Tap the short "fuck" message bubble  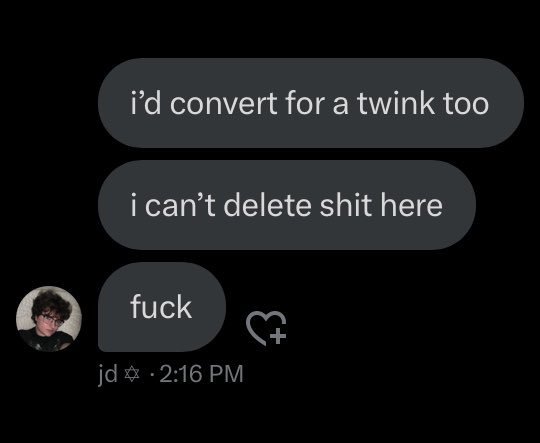coord(162,307)
